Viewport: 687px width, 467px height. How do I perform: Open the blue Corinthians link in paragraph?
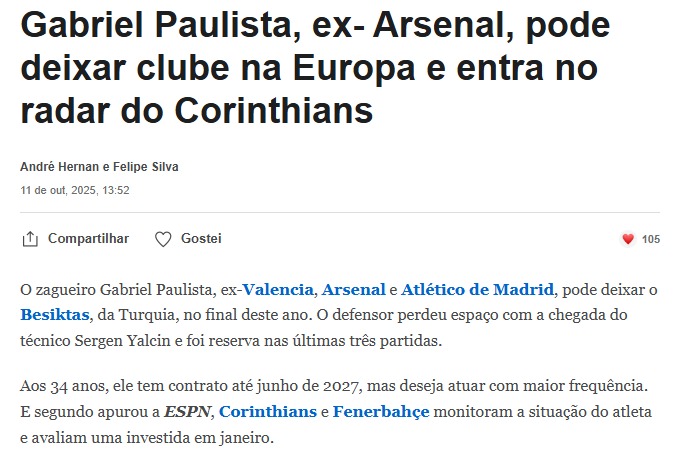click(x=267, y=412)
